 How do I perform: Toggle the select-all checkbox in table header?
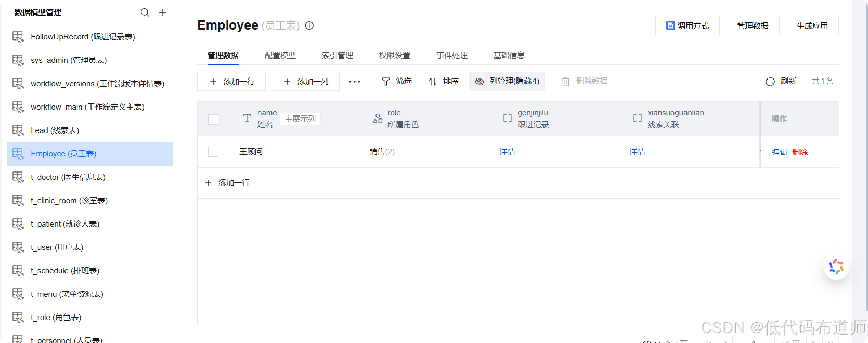point(213,120)
